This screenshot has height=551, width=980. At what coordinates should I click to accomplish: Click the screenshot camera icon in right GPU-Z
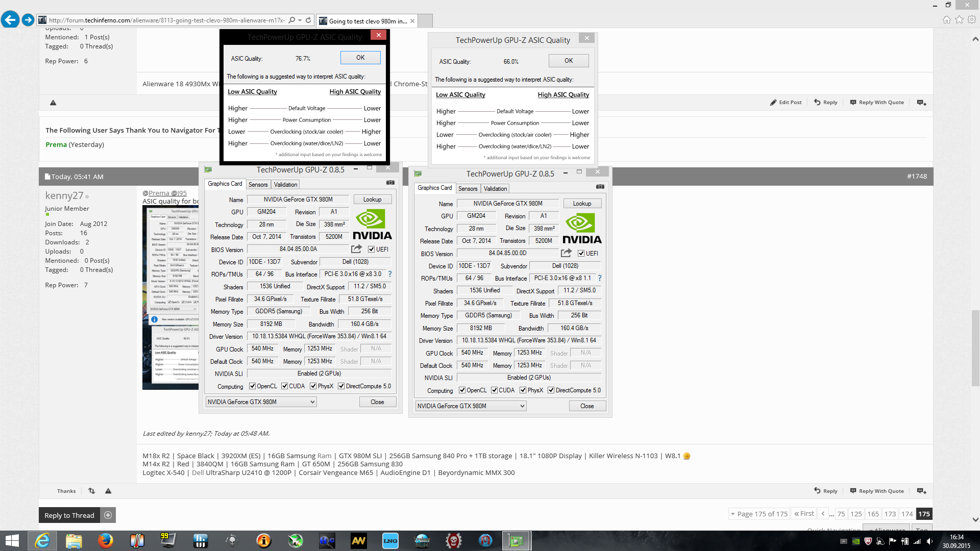(x=600, y=186)
